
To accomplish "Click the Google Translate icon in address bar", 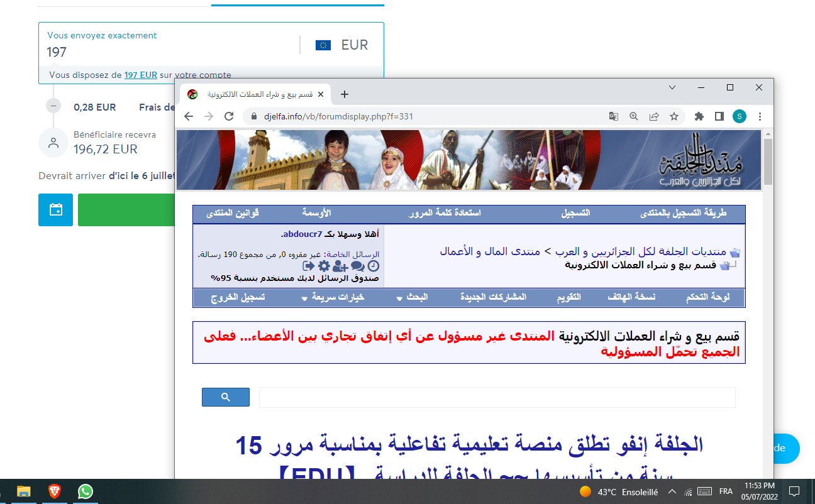I will pos(613,116).
